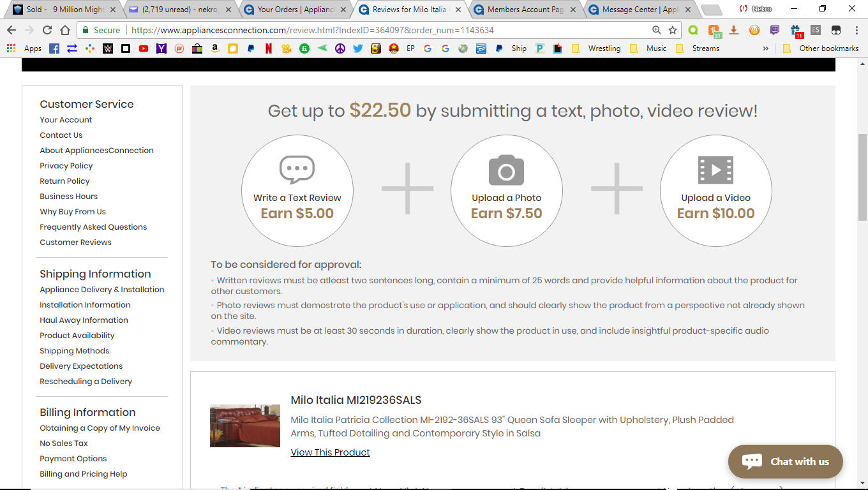Click the Milo Italia sofa product thumbnail
Viewport: 868px width, 490px height.
pos(245,426)
